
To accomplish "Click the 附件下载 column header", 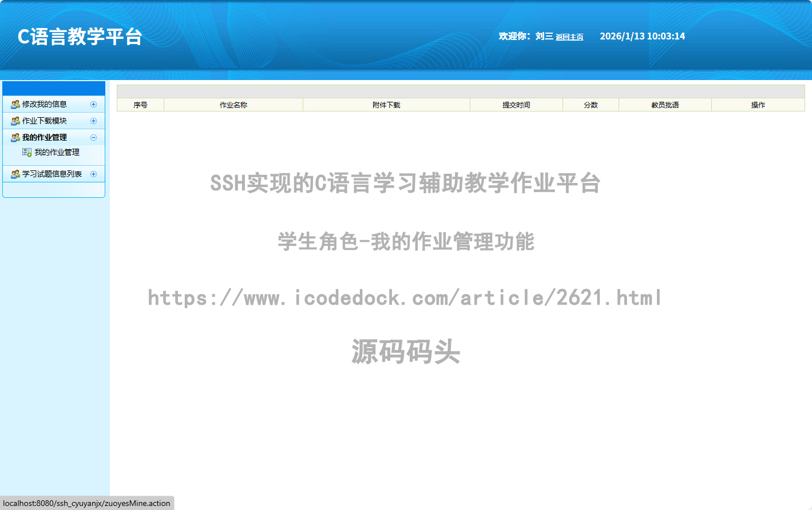I will (386, 105).
